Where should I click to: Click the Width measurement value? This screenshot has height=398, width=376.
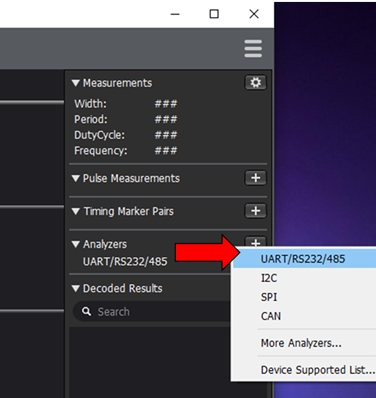tap(166, 104)
